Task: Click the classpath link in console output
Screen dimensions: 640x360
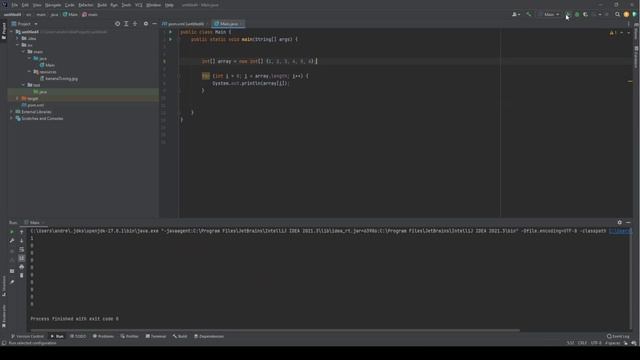Action: click(x=620, y=231)
